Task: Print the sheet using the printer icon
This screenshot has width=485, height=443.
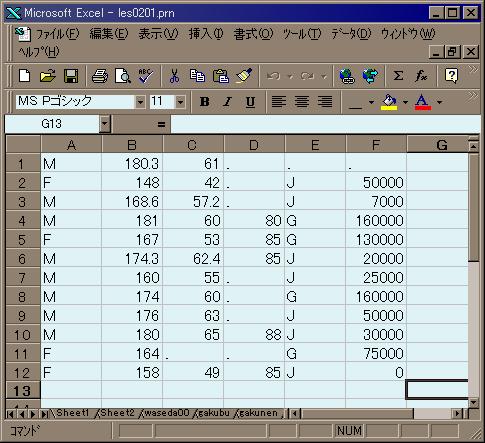Action: point(100,76)
